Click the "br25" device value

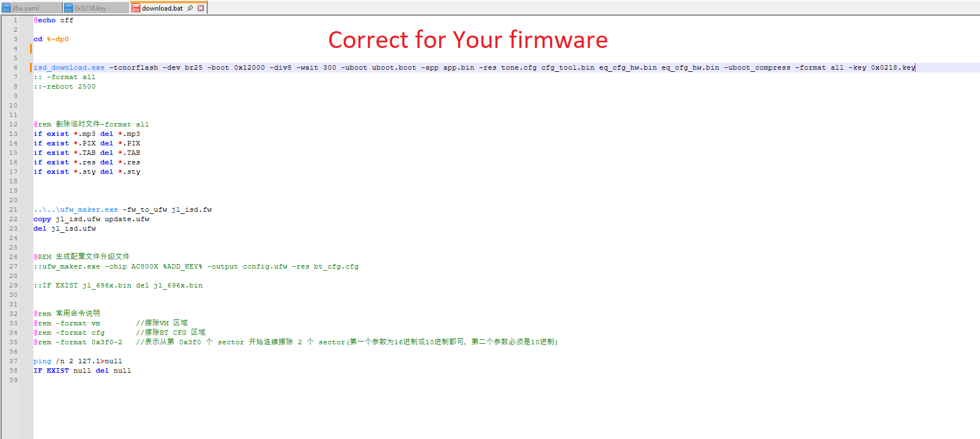[x=194, y=67]
